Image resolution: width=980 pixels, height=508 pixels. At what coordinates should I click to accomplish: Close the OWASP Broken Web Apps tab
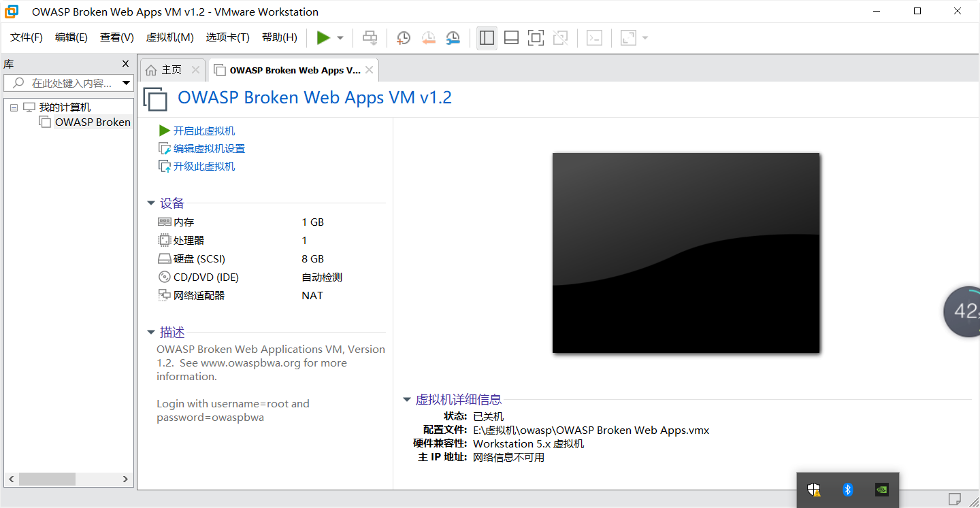(x=369, y=70)
